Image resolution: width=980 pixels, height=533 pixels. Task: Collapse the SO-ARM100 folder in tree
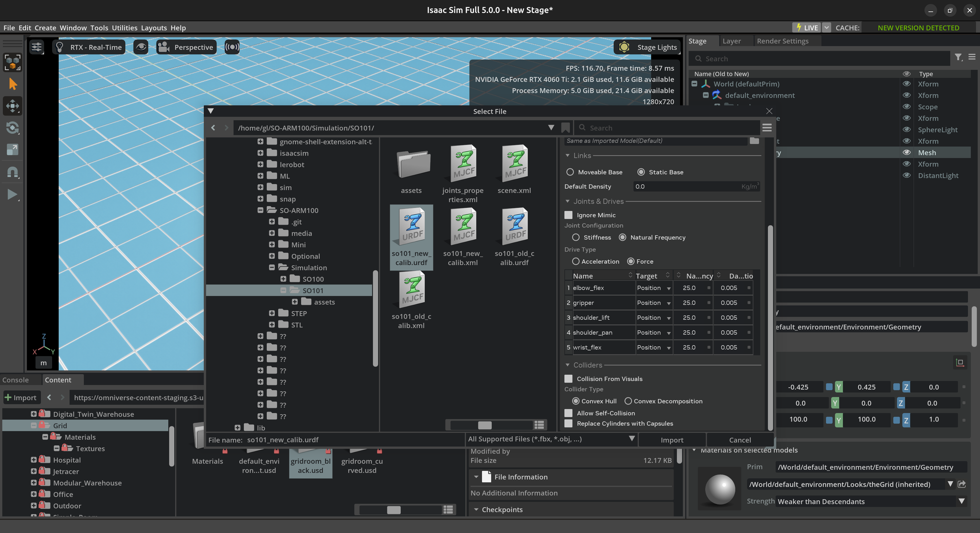[260, 210]
